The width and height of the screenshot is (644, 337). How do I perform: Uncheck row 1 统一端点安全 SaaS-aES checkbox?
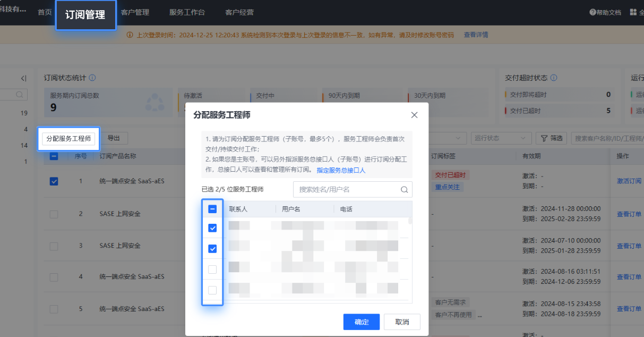54,181
